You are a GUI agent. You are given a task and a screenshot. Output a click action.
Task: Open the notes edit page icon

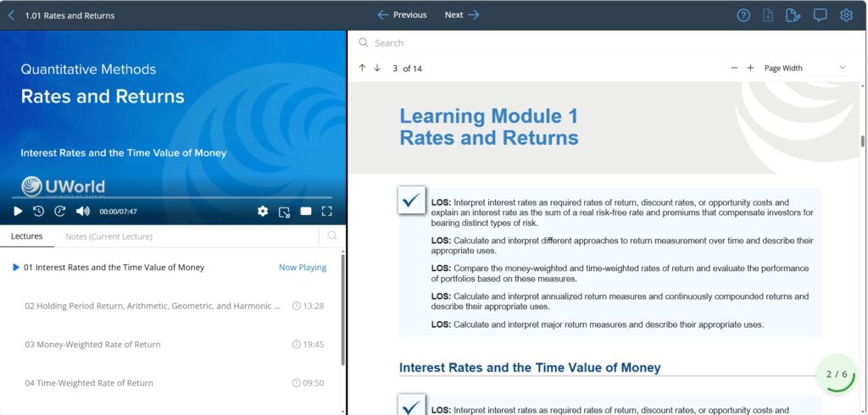tap(793, 15)
